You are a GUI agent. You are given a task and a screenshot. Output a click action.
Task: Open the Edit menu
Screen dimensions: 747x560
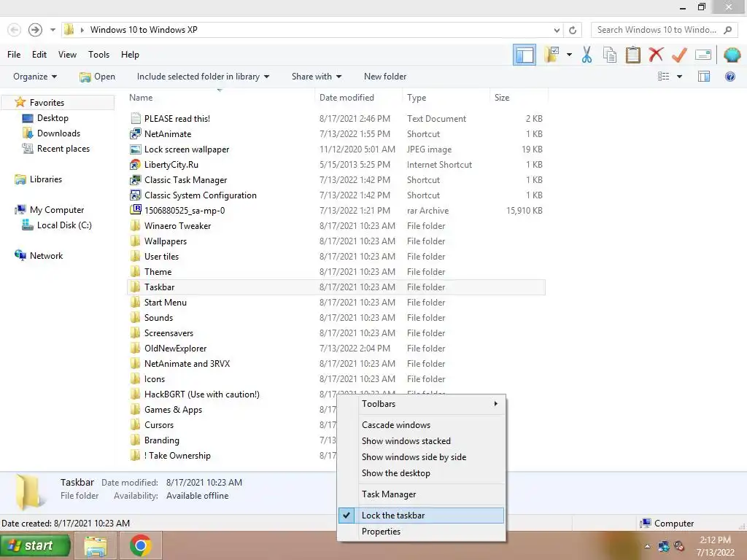click(x=39, y=55)
